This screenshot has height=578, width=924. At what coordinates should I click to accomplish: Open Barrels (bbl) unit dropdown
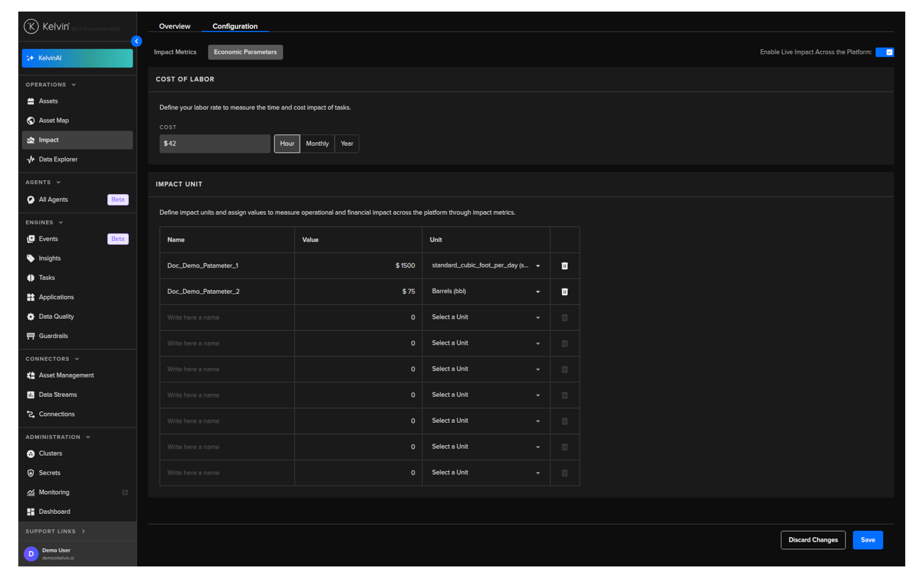click(486, 292)
